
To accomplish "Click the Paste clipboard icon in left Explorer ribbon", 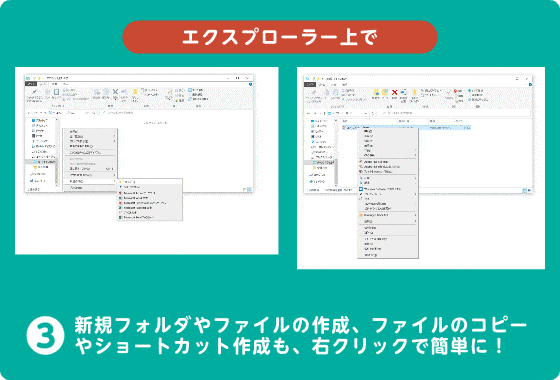I will 56,92.
